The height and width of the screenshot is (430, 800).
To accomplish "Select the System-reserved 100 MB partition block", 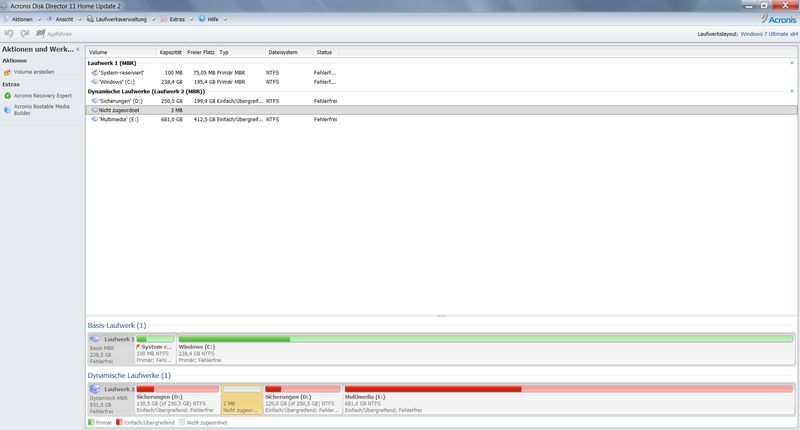I will [155, 349].
